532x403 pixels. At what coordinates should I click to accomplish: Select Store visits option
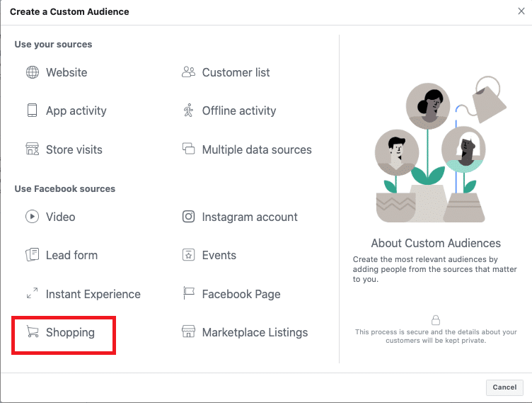coord(74,149)
